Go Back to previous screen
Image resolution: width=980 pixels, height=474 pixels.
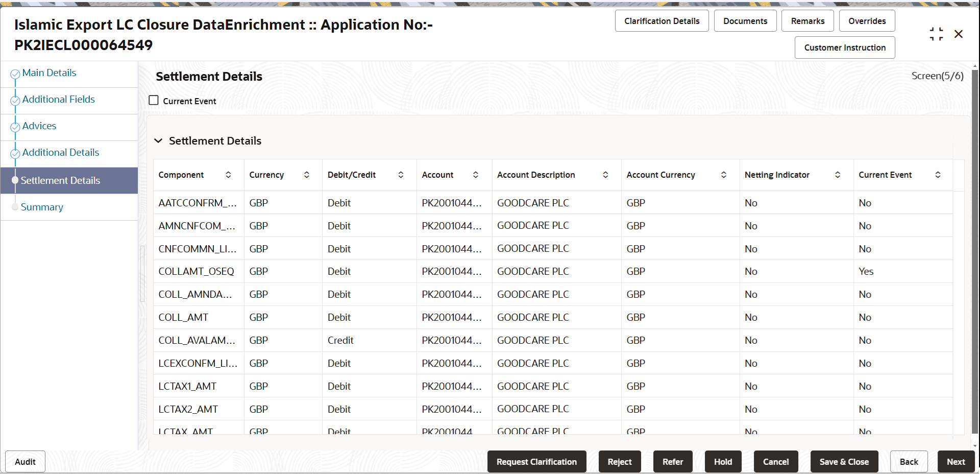(909, 462)
